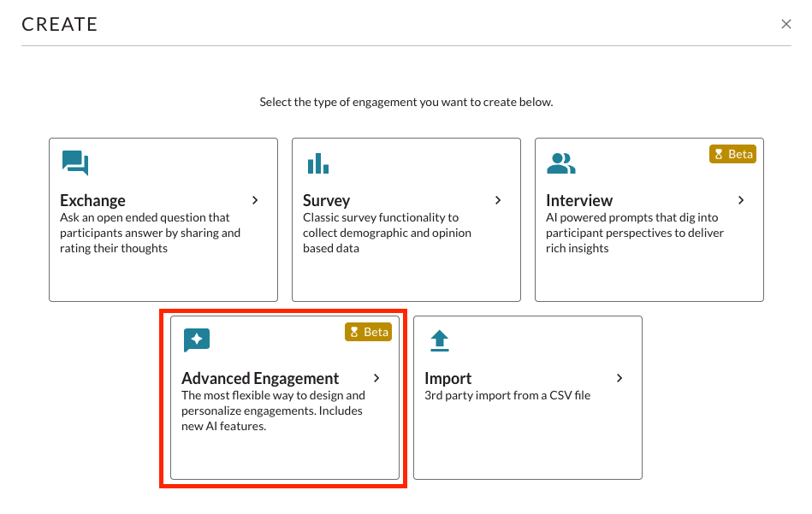812x514 pixels.
Task: Choose the Advanced Engagement heading
Action: 260,379
